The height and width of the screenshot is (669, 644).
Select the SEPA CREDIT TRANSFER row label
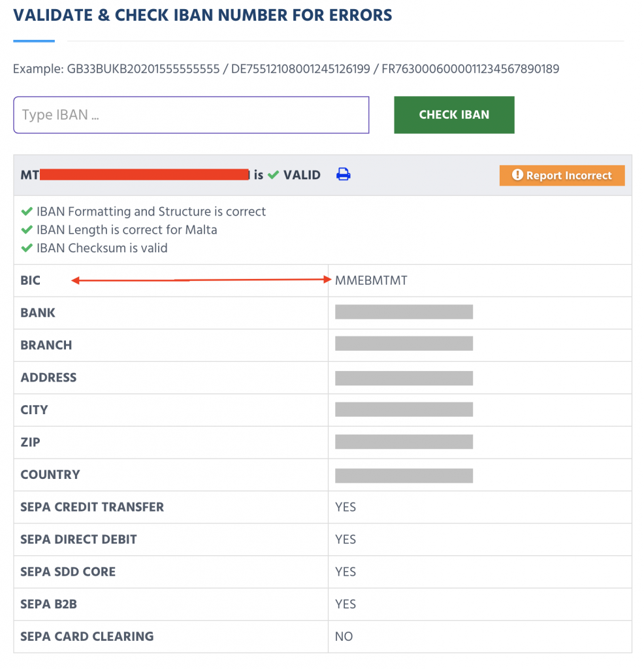click(x=91, y=507)
